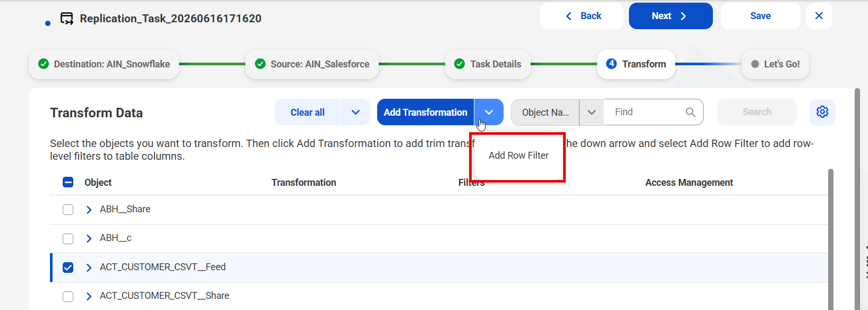Open the Task Details step
The height and width of the screenshot is (310, 868).
(x=488, y=64)
